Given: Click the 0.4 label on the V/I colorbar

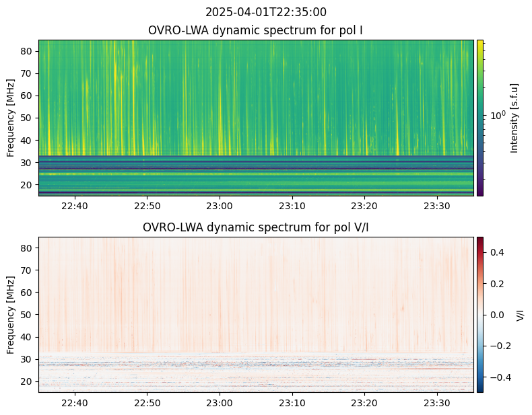Looking at the screenshot, I should (x=497, y=252).
